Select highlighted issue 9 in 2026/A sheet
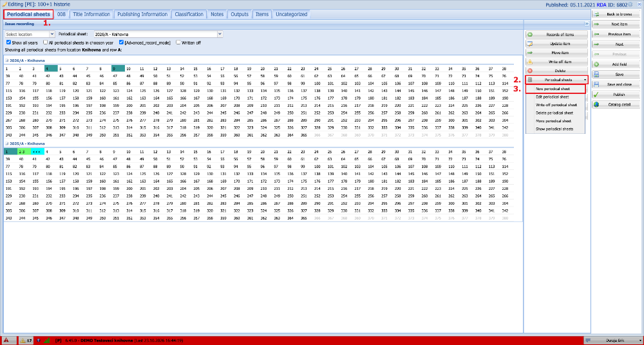Viewport: 644px width, 345px height. [118, 68]
